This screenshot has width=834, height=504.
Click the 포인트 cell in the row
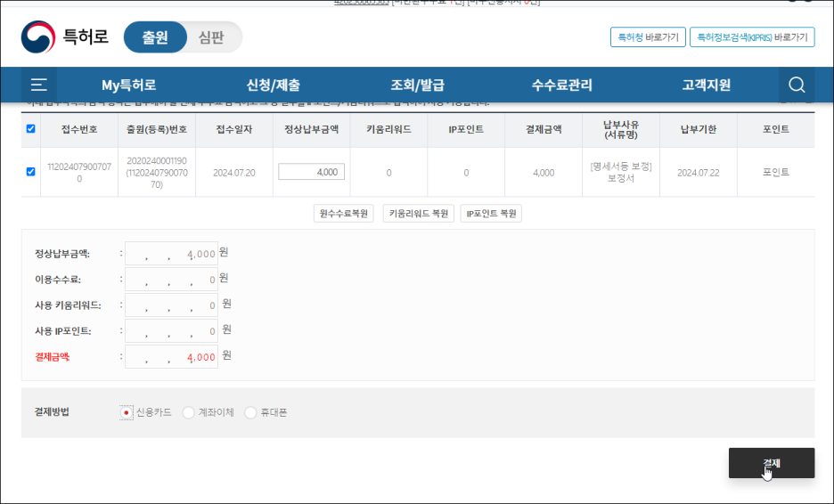tap(775, 172)
